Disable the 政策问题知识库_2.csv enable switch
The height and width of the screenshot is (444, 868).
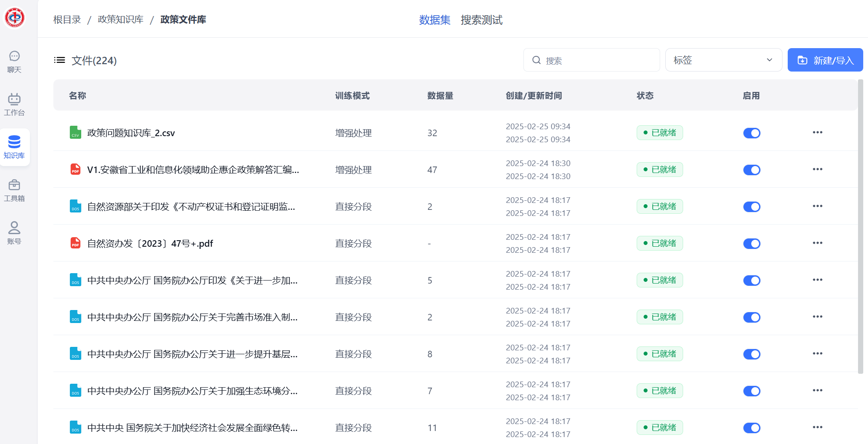click(752, 133)
